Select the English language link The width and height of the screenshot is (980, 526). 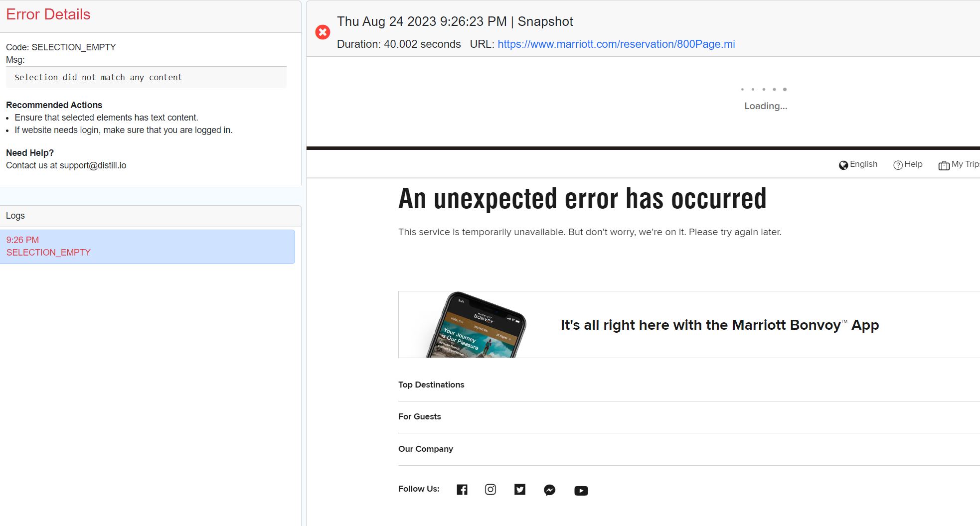(863, 164)
